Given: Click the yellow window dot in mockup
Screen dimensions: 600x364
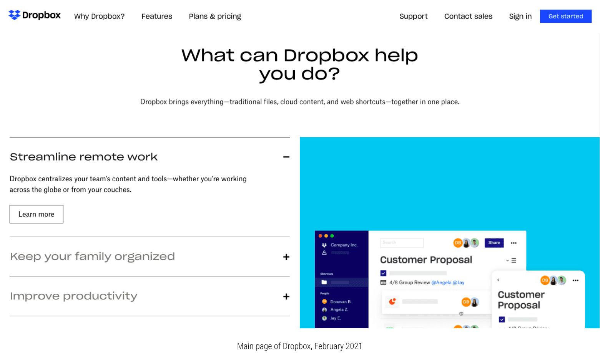Looking at the screenshot, I should click(326, 236).
